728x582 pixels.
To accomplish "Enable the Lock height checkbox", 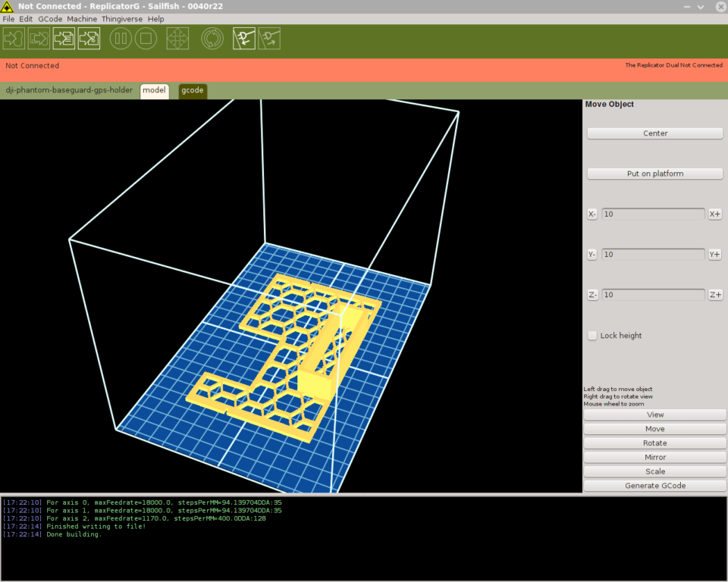I will tap(592, 336).
